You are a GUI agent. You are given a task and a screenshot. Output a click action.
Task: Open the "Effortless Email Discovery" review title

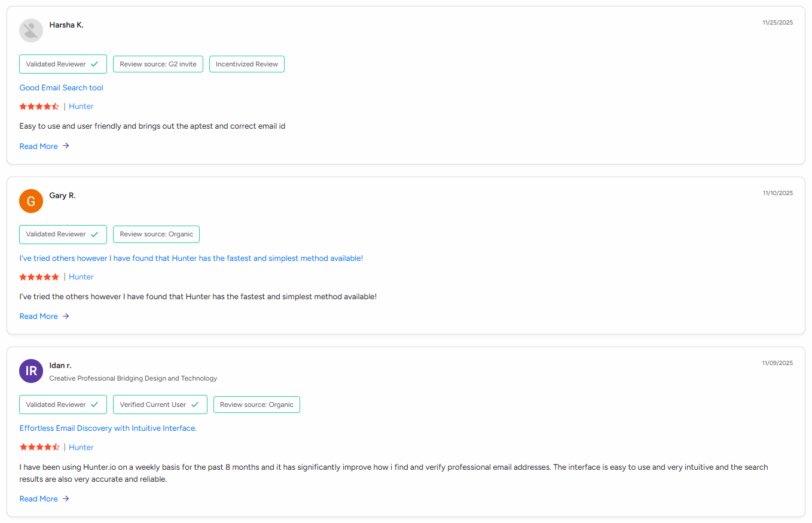pyautogui.click(x=108, y=428)
